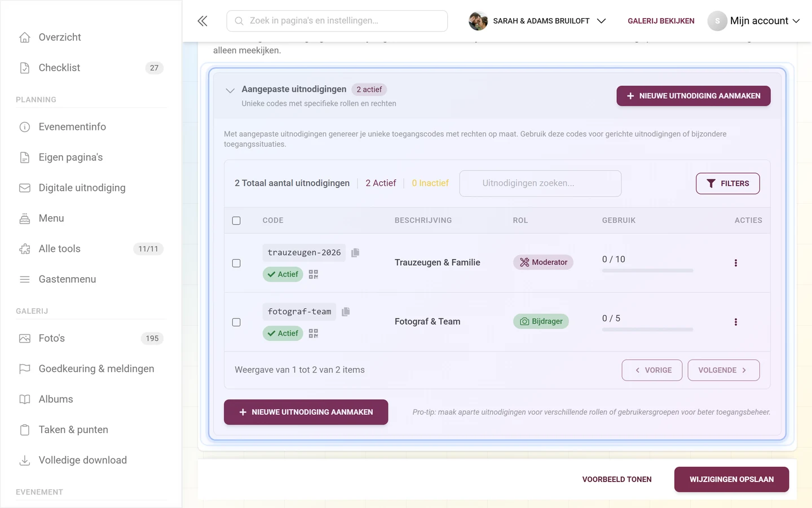The height and width of the screenshot is (508, 812).
Task: Go to the Volgende page
Action: pos(723,370)
